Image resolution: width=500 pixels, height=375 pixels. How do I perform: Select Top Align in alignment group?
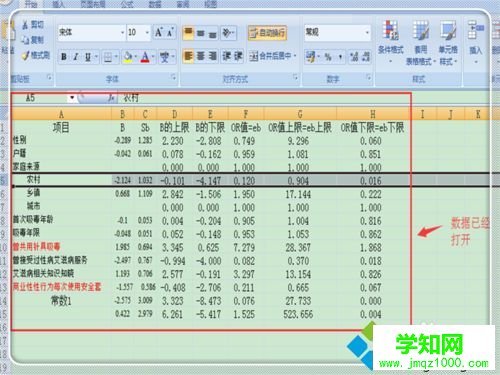click(x=188, y=33)
